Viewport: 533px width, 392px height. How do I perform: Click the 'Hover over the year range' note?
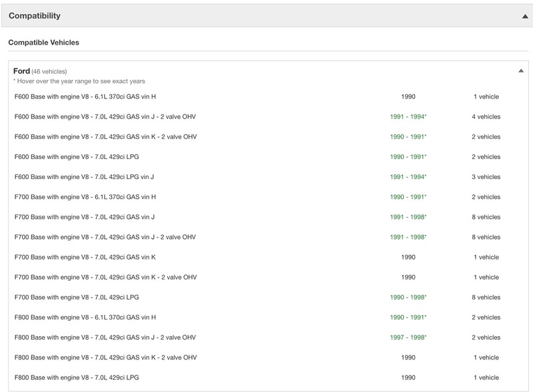click(x=79, y=81)
